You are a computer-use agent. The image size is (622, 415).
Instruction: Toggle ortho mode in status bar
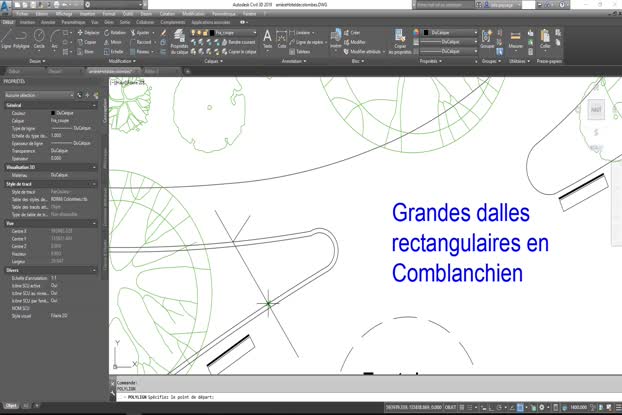point(491,407)
